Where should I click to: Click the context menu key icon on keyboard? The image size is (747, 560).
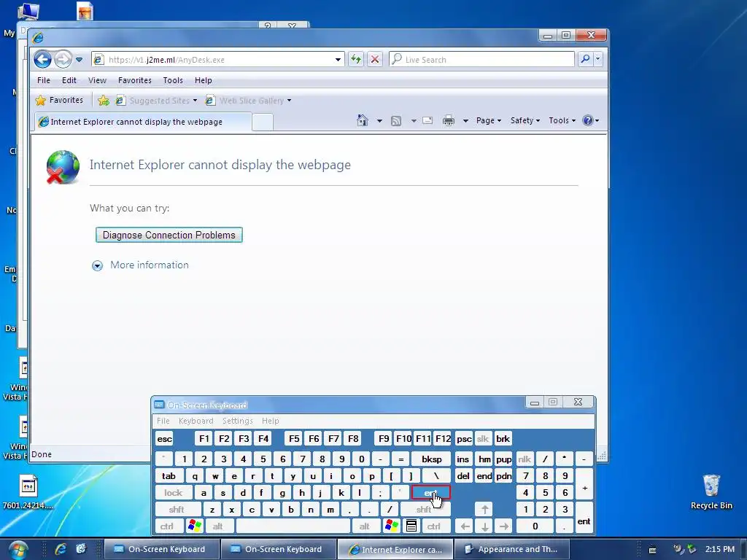point(411,526)
